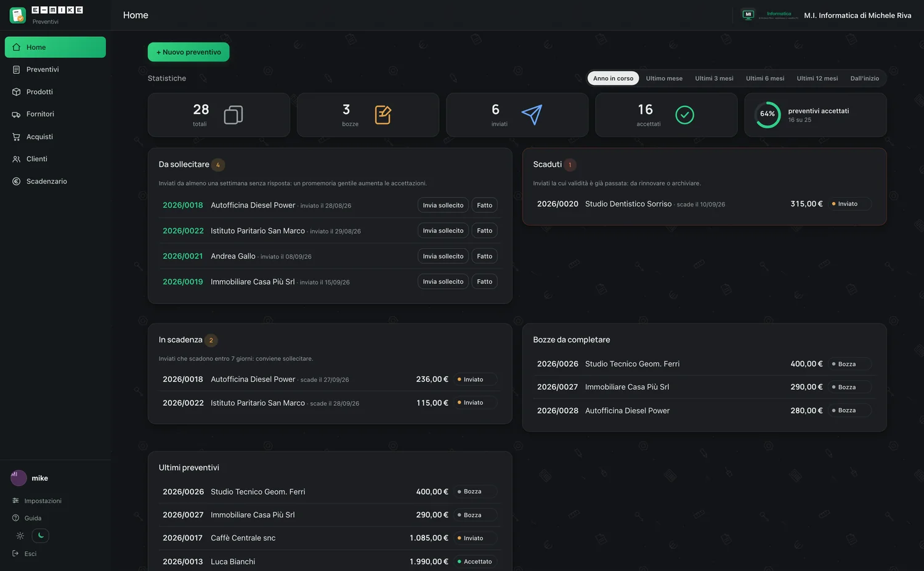Click the Esci logout icon

click(16, 554)
